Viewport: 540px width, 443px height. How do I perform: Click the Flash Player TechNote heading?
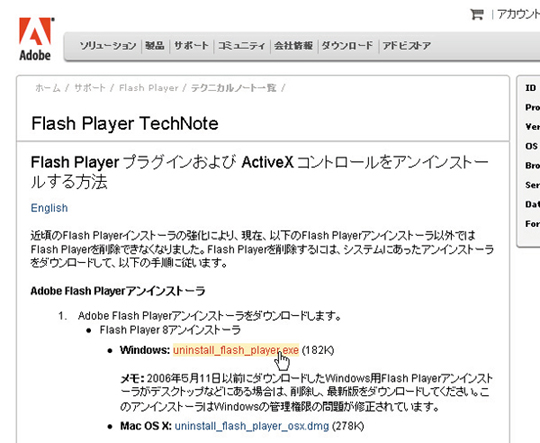(x=125, y=123)
